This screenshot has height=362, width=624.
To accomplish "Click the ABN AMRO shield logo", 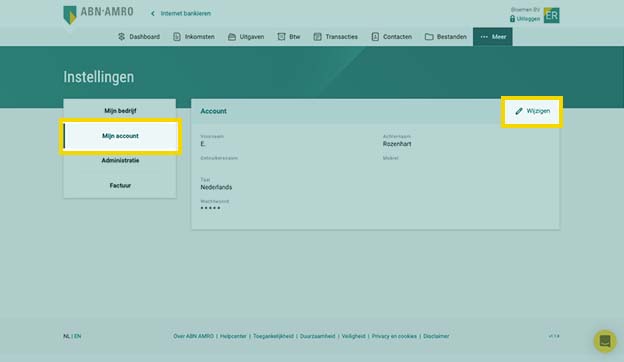I will click(x=70, y=15).
